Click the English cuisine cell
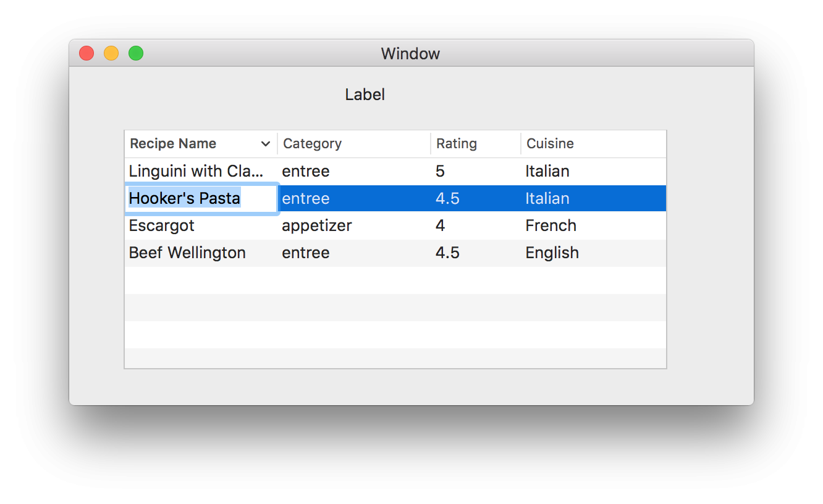Image resolution: width=823 pixels, height=504 pixels. [552, 253]
